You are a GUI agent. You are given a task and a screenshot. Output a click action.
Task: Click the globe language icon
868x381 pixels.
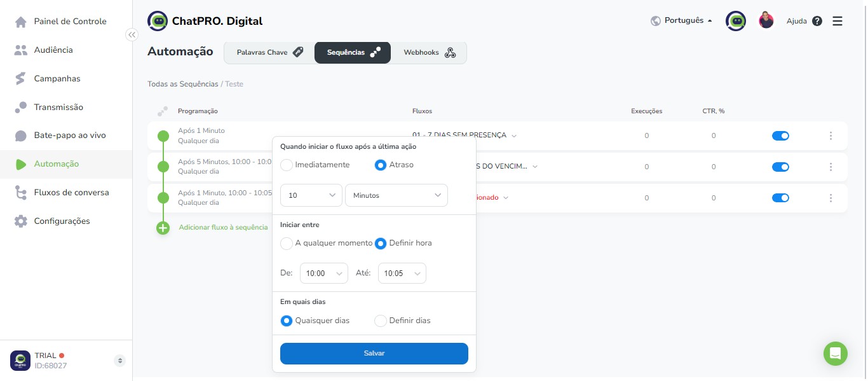click(x=656, y=21)
